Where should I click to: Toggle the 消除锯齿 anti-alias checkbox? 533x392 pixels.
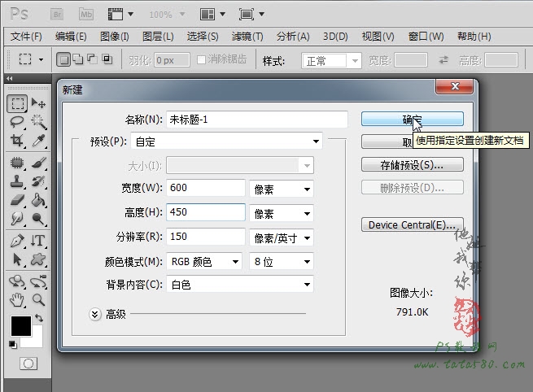(201, 60)
